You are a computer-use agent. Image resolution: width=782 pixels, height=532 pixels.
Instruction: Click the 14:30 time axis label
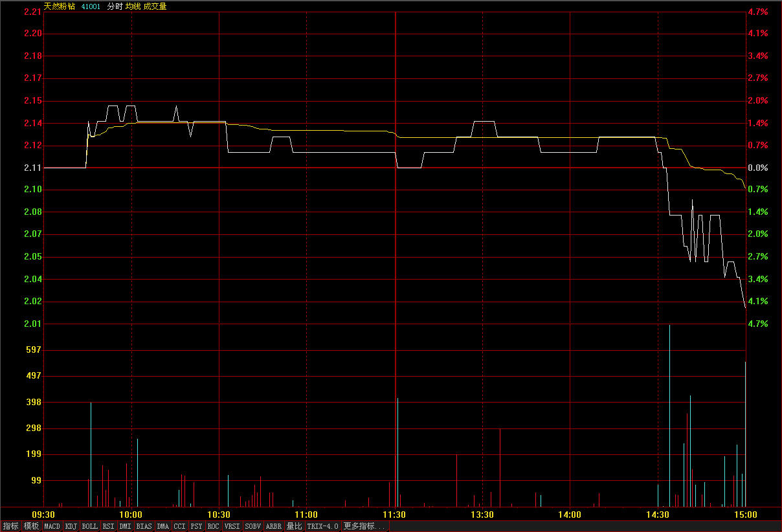[658, 515]
